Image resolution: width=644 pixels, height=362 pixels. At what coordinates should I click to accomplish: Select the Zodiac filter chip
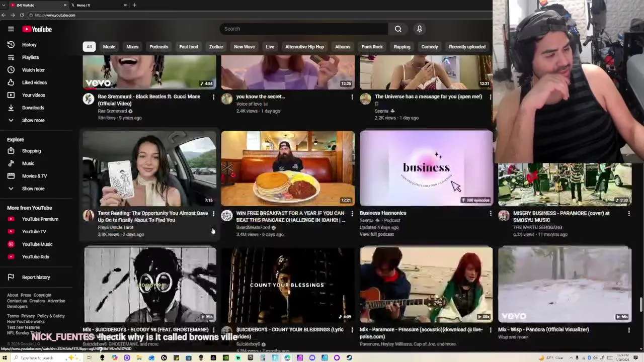coord(216,47)
